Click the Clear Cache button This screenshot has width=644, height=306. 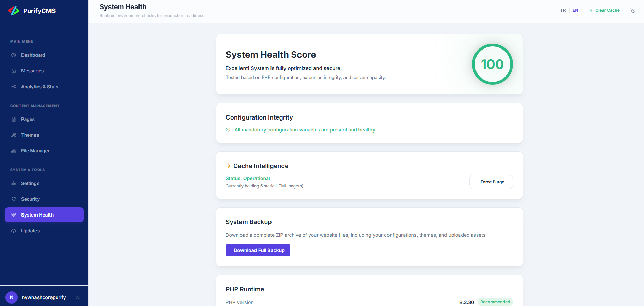coord(605,10)
